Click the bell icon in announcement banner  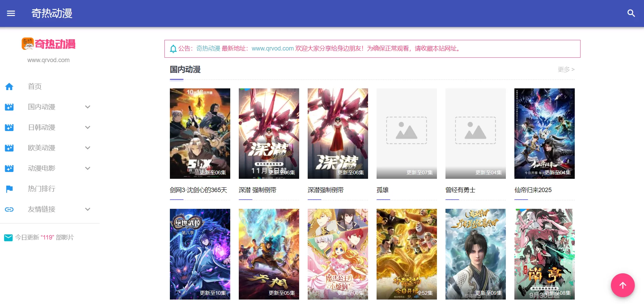pos(173,49)
